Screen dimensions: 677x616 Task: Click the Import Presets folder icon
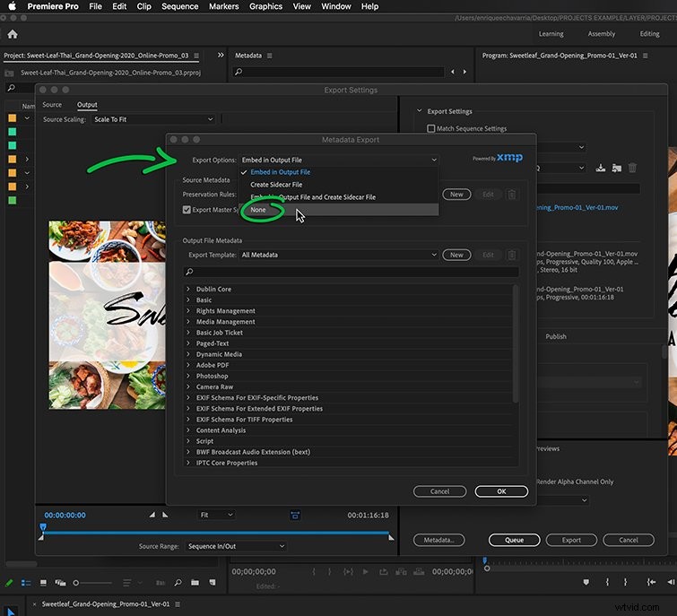[617, 168]
